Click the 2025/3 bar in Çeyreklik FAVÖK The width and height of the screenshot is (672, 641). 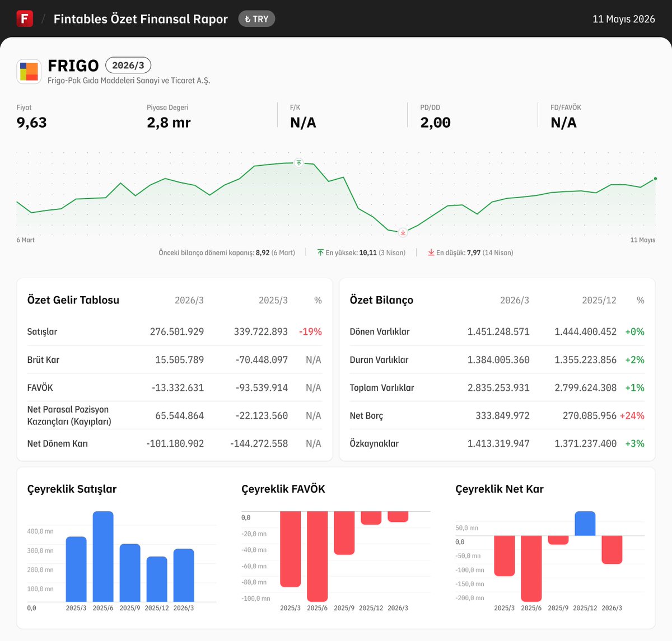[291, 549]
